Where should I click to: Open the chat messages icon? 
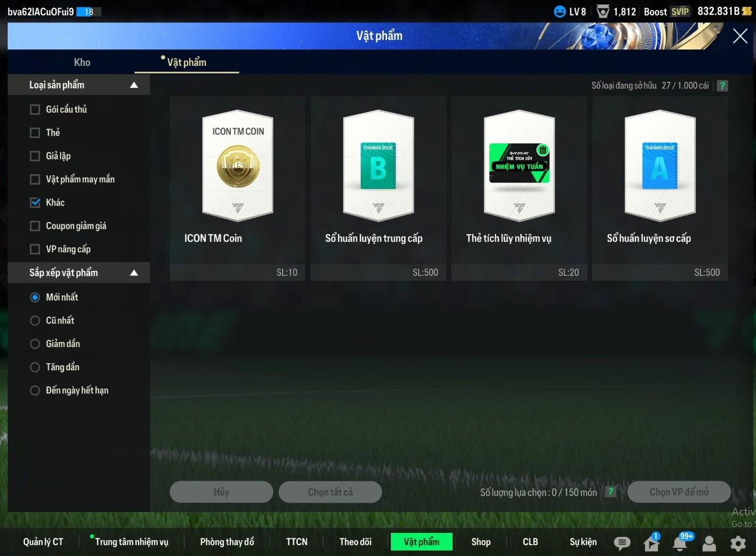(622, 543)
